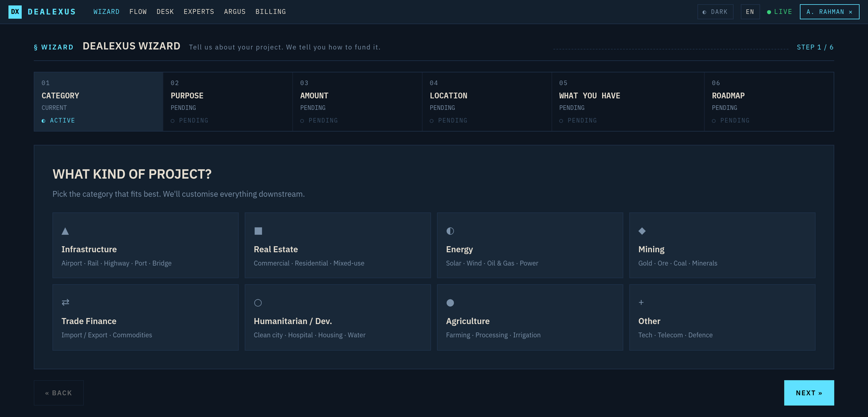The height and width of the screenshot is (417, 868).
Task: Click the 'Tech · Telecom · Defence' text
Action: pos(675,335)
